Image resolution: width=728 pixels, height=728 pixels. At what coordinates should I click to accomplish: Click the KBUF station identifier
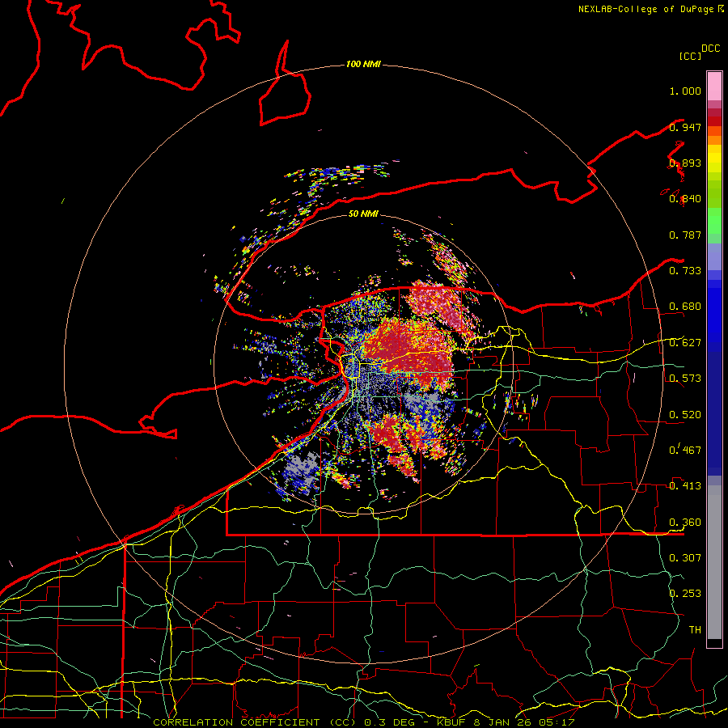click(451, 722)
